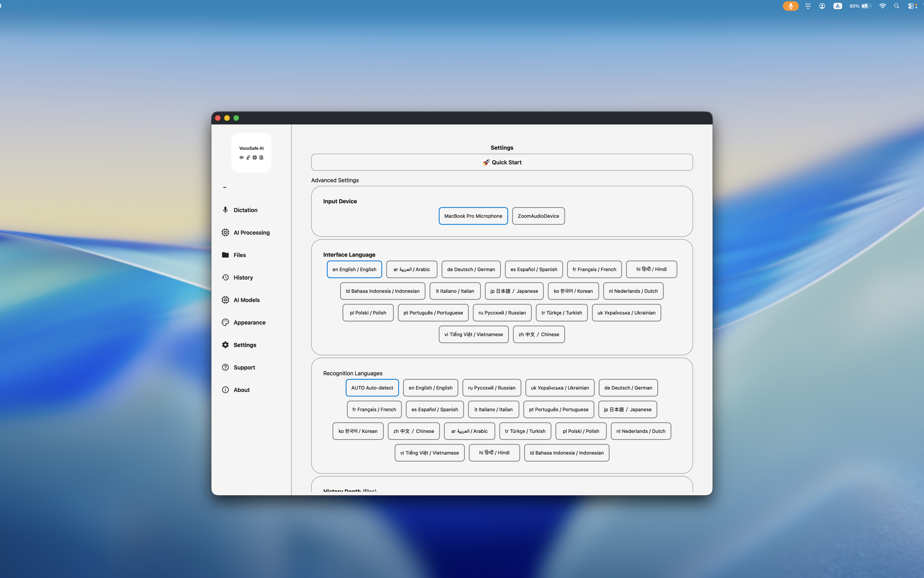This screenshot has height=578, width=924.
Task: Open About via the info icon
Action: tap(225, 390)
